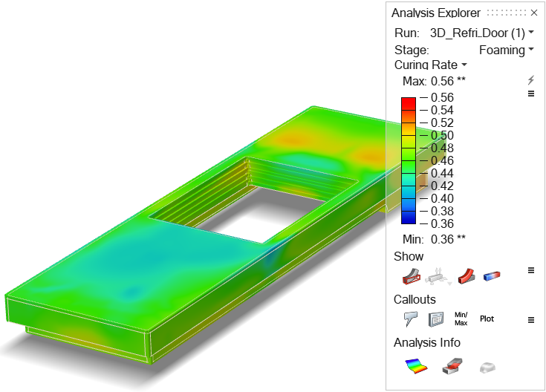Click the 0.42 legend value label
This screenshot has height=392, width=546.
(442, 186)
